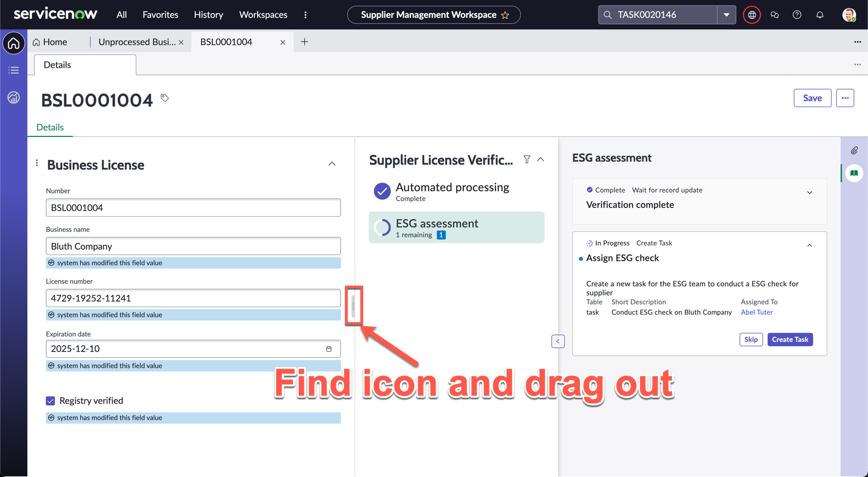The width and height of the screenshot is (868, 477).
Task: Click the pane resize handle beside License number
Action: pyautogui.click(x=353, y=306)
